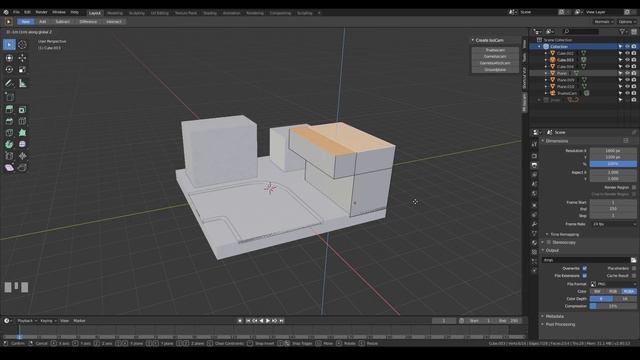The image size is (640, 360).
Task: Select the Add Cube tool
Action: (x=9, y=97)
